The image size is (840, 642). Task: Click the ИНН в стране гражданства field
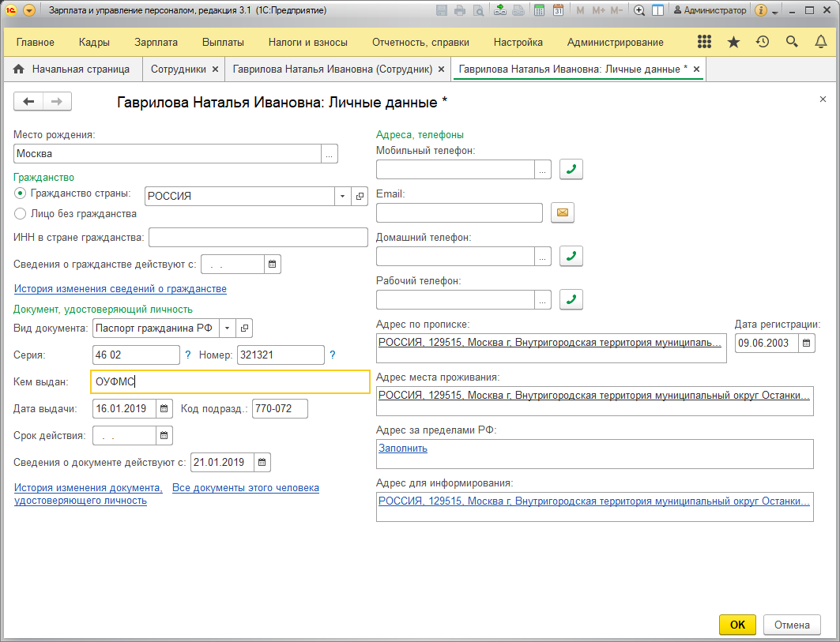(x=258, y=238)
